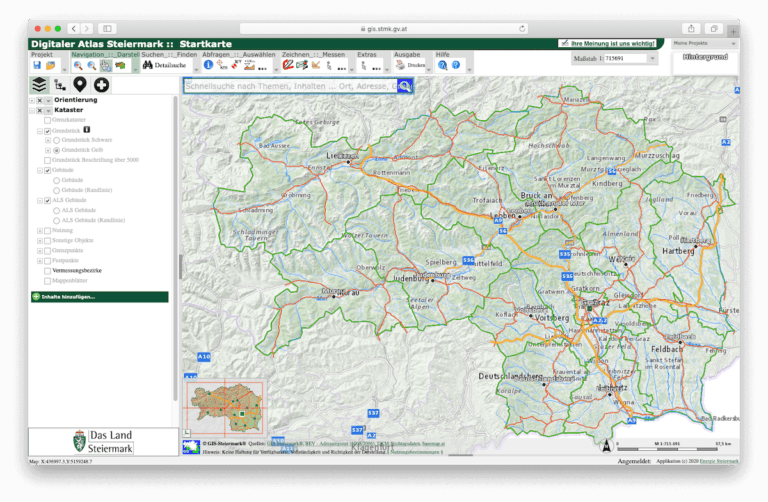Open Abfragen Auswählen toolbar group
768x502 pixels.
click(x=239, y=54)
